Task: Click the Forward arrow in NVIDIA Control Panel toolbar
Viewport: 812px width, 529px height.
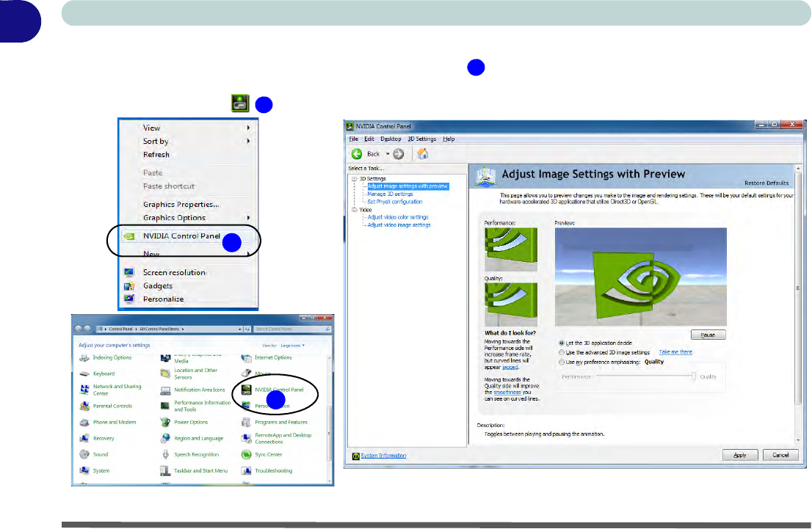Action: coord(398,154)
